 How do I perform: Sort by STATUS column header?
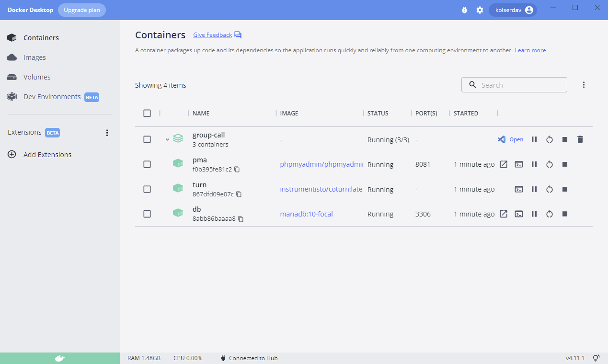[378, 114]
